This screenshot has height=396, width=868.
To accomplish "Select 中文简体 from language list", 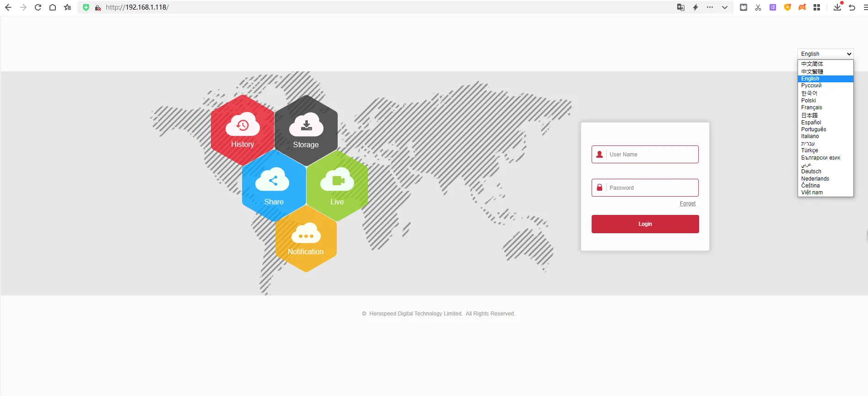I will [825, 64].
